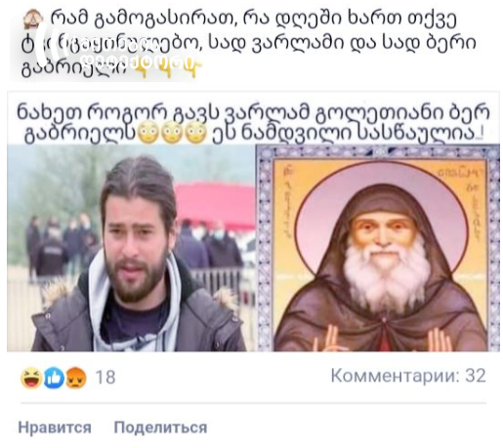The height and width of the screenshot is (448, 503).
Task: Open the photo of the bearded man in jacket
Action: [x=131, y=248]
